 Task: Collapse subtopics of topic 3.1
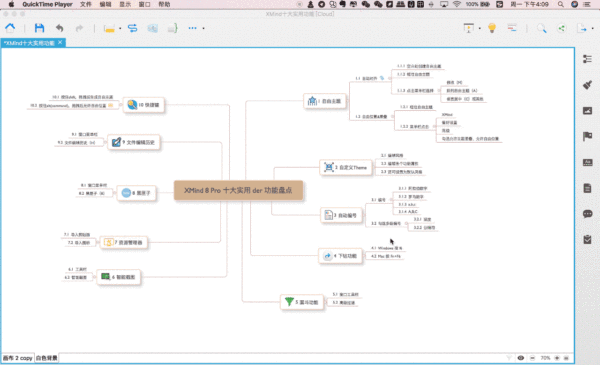click(x=391, y=200)
